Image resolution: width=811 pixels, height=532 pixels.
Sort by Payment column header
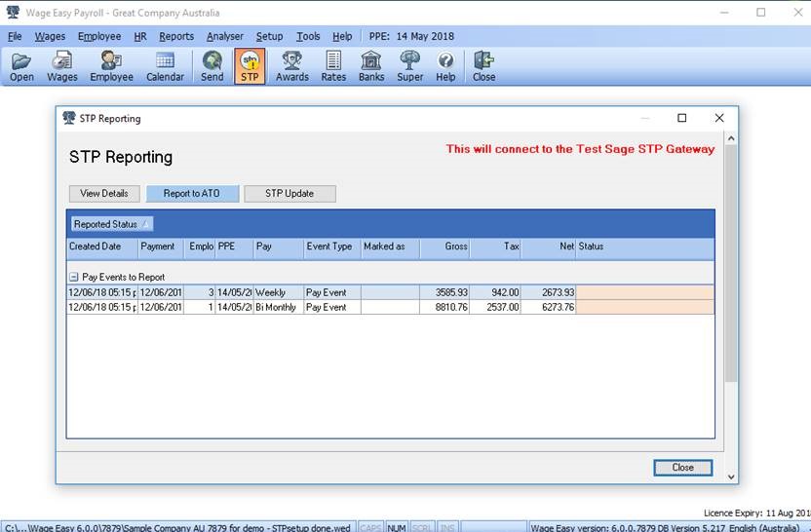pos(162,247)
